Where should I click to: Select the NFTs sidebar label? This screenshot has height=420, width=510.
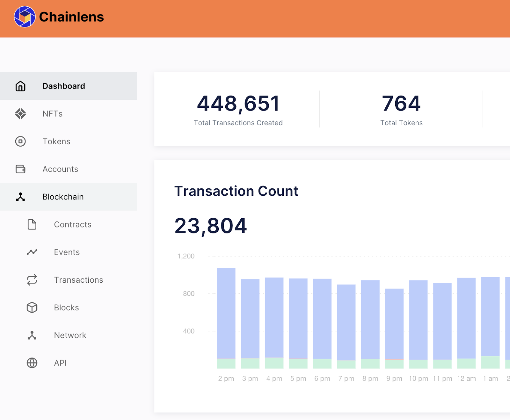[x=53, y=114]
